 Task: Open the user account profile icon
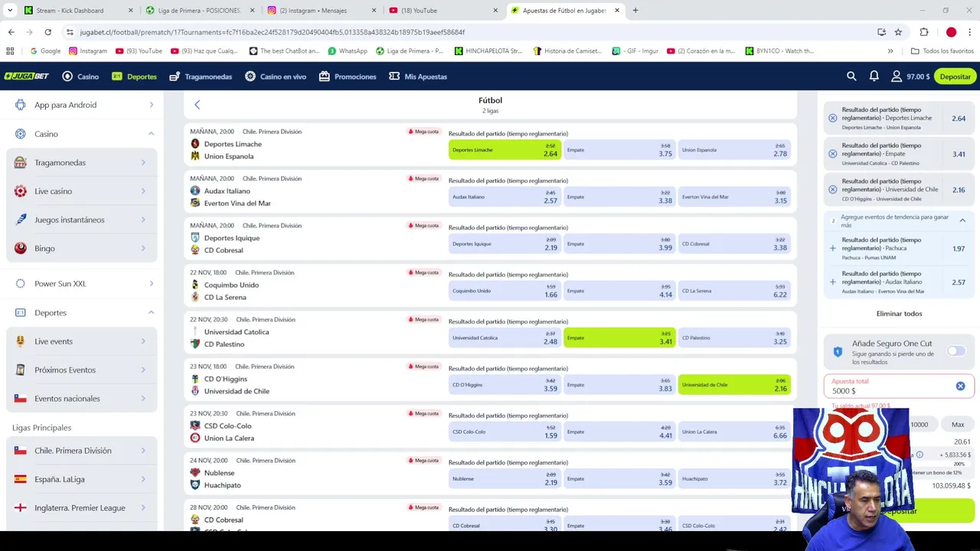click(896, 77)
